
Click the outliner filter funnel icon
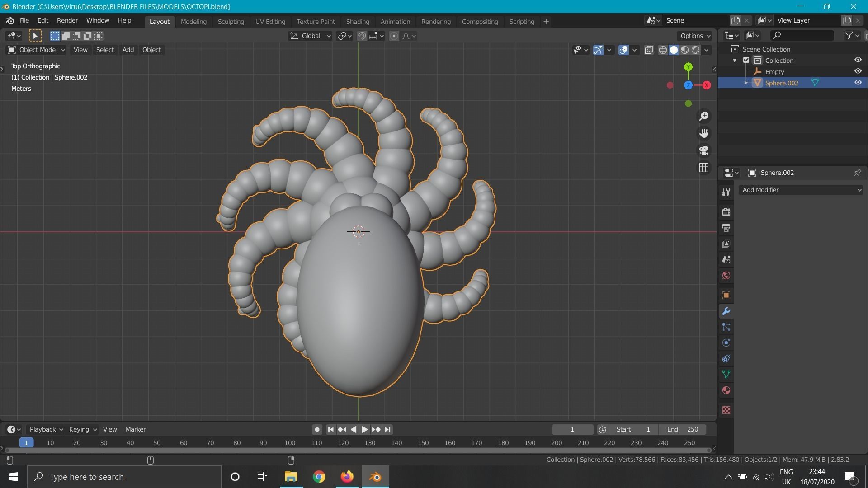[x=849, y=35]
